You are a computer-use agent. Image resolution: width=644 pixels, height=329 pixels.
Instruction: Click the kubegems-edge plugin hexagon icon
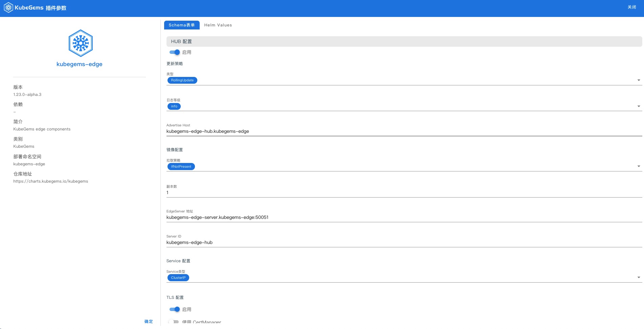coord(81,43)
